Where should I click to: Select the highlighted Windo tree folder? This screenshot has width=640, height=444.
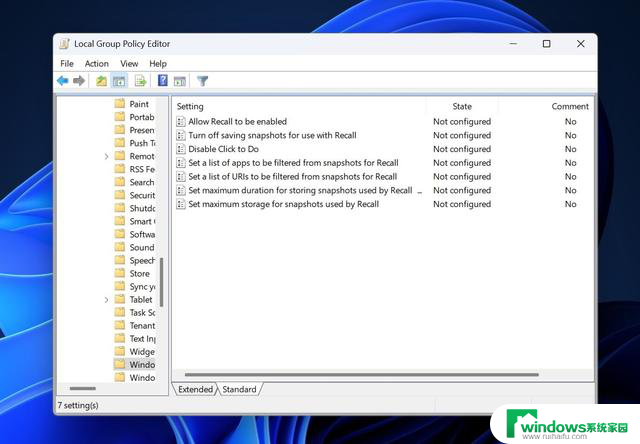[x=142, y=364]
